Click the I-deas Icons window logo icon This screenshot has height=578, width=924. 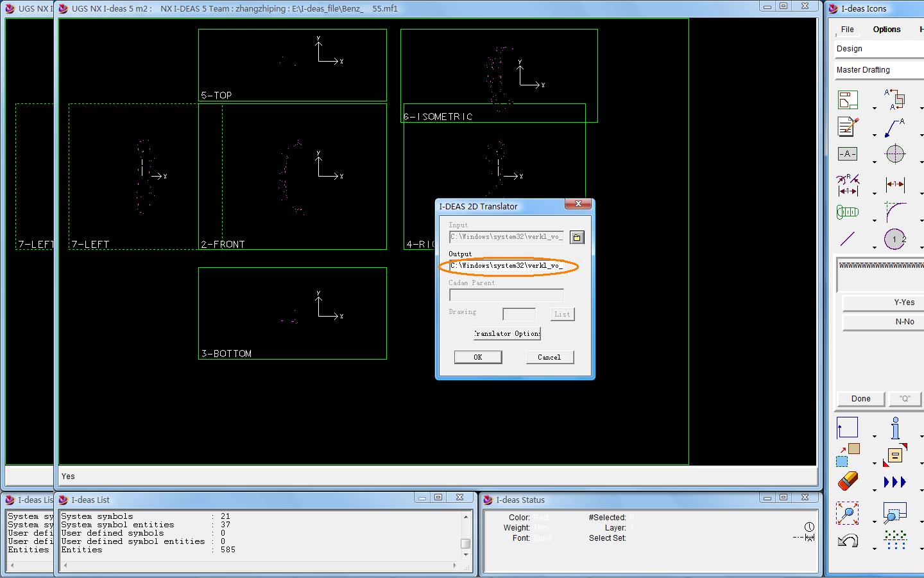(x=834, y=8)
